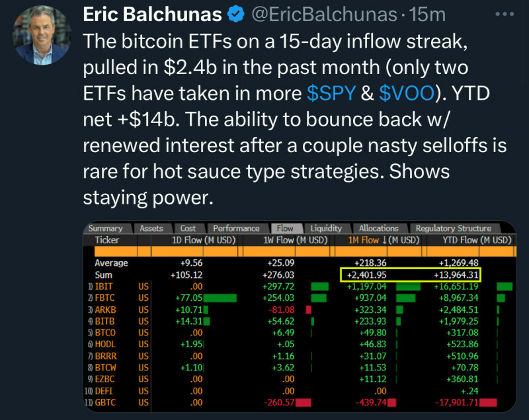Switch to the Allocations tab
Image resolution: width=529 pixels, height=420 pixels.
[x=378, y=228]
